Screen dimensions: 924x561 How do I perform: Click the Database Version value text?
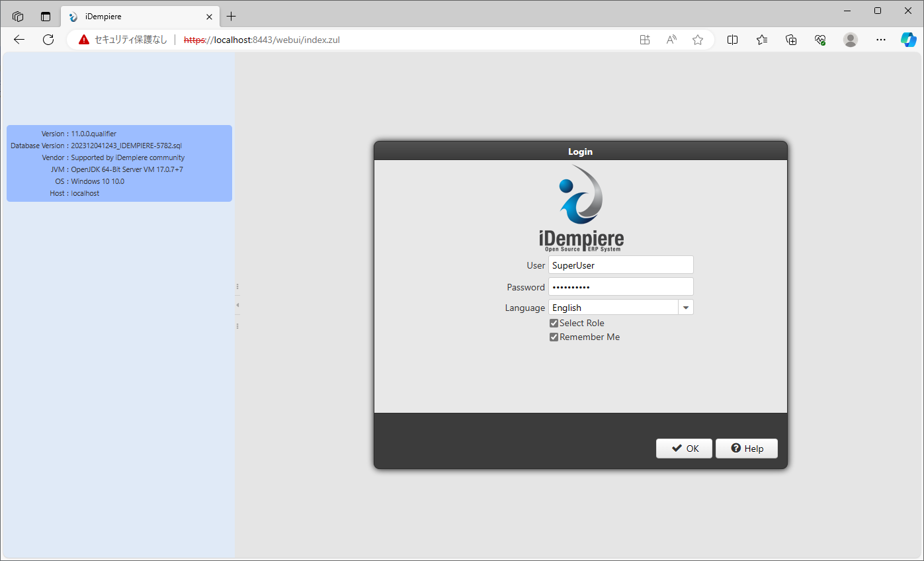pos(126,146)
